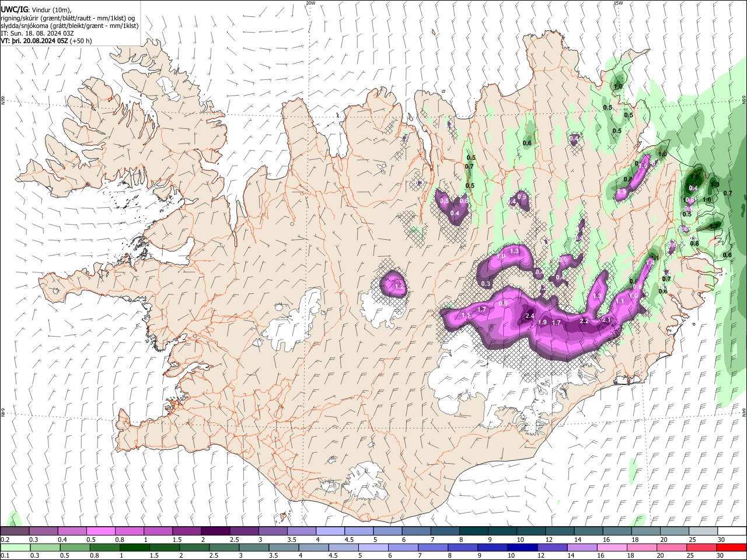Click the '2.4' snowfall value on the map

530,316
